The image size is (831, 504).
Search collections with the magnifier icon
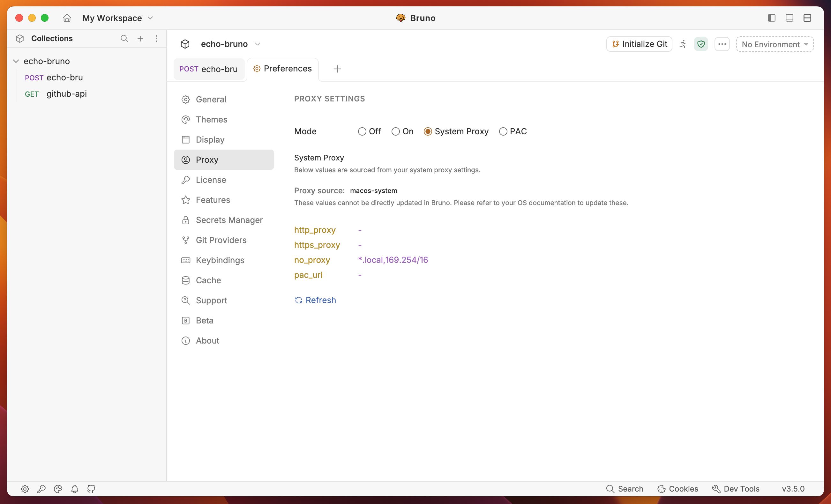click(x=124, y=38)
